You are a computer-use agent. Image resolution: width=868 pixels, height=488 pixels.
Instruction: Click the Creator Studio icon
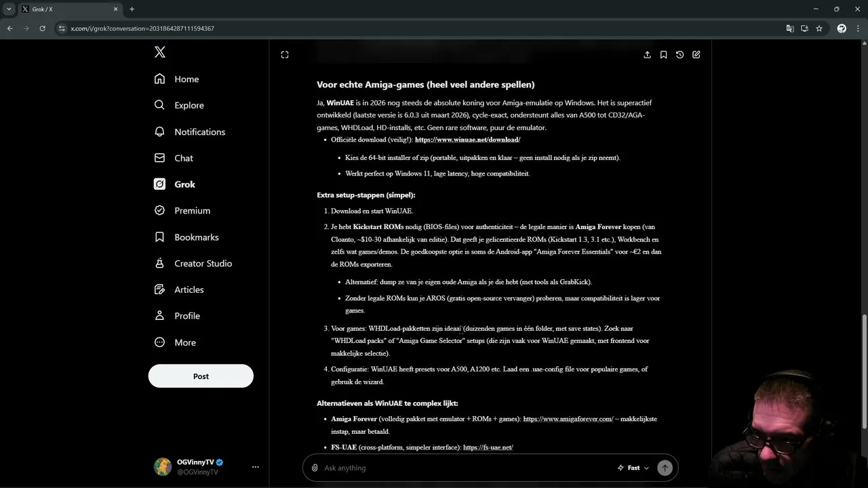tap(159, 263)
